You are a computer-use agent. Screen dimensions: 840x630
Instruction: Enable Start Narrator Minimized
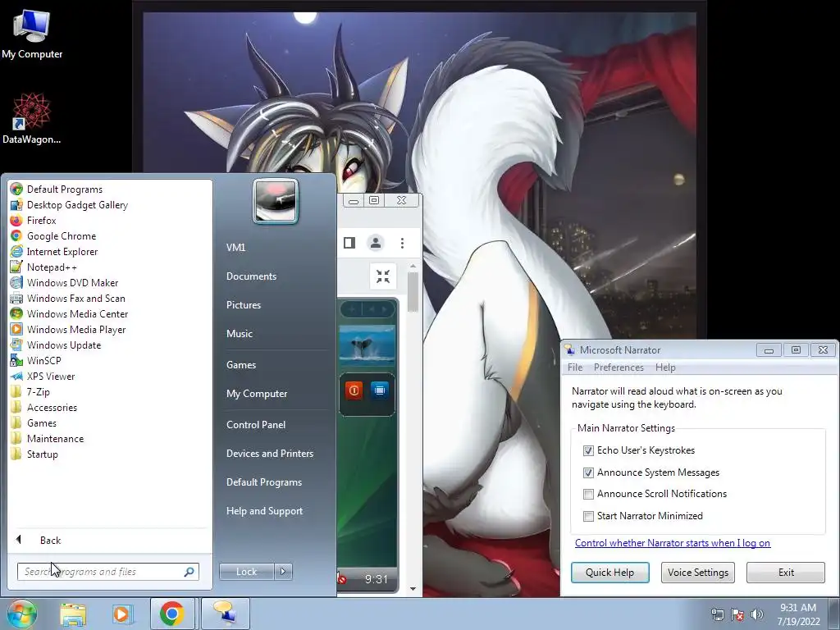(x=588, y=516)
